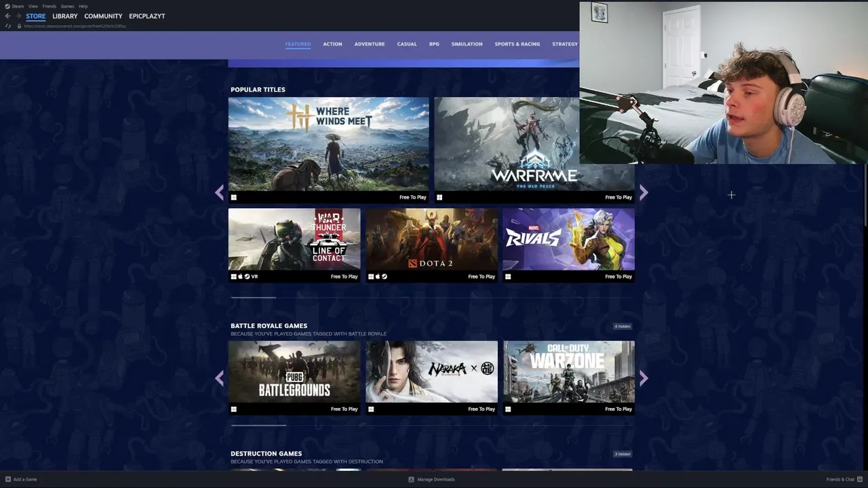This screenshot has width=868, height=488.
Task: Click Windows icon under Where Winds Meet
Action: point(234,197)
